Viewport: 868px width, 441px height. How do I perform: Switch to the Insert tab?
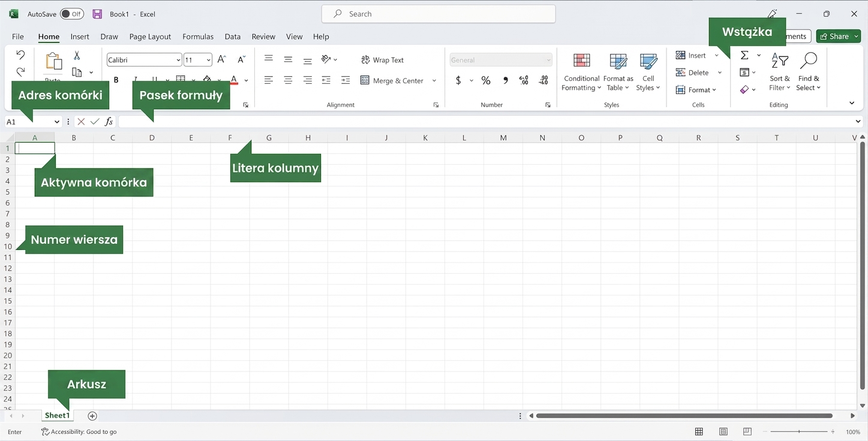click(x=80, y=37)
